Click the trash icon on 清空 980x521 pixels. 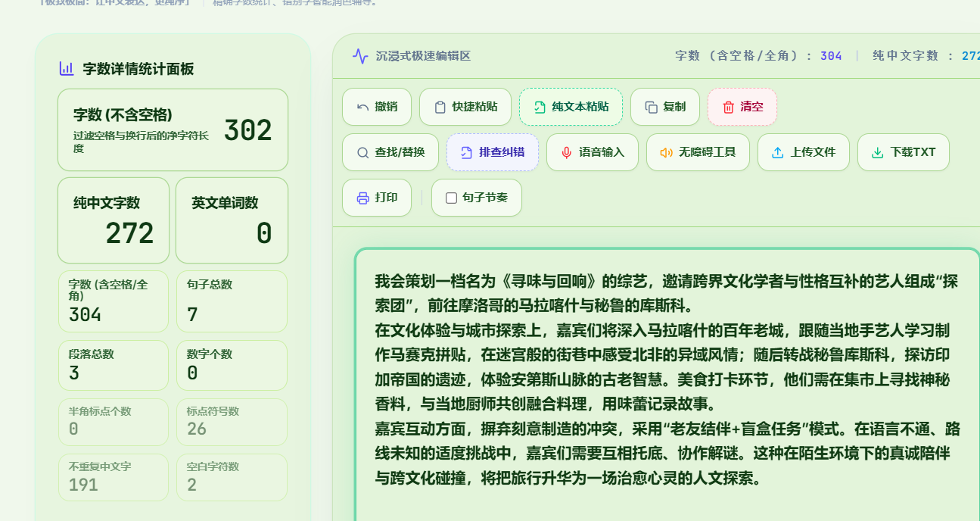(728, 107)
